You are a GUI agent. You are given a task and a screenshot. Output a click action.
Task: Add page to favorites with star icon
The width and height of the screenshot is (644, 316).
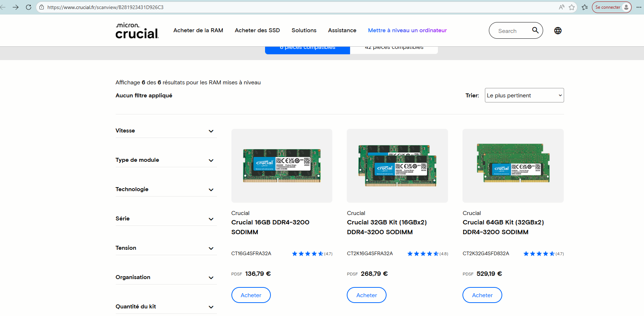572,7
